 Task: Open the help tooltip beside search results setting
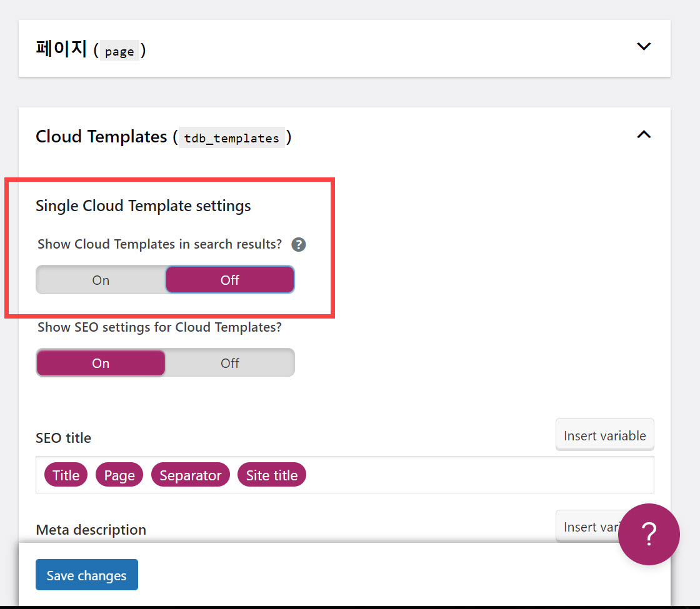[298, 244]
